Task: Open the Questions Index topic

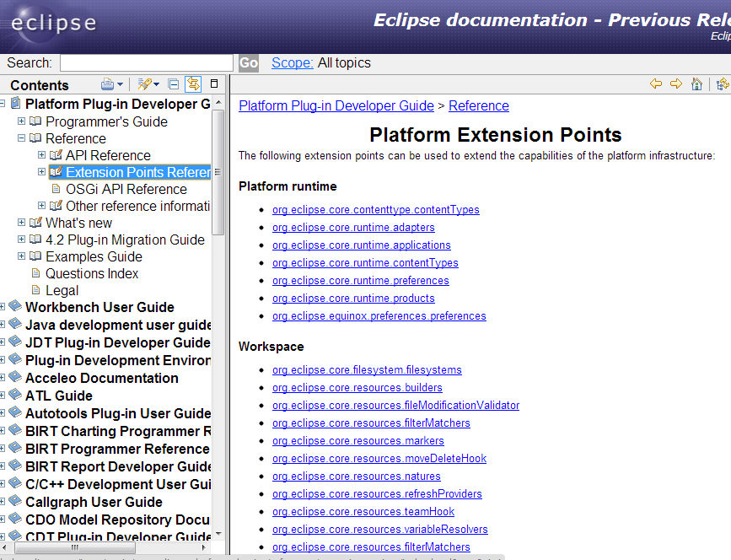Action: (x=92, y=274)
